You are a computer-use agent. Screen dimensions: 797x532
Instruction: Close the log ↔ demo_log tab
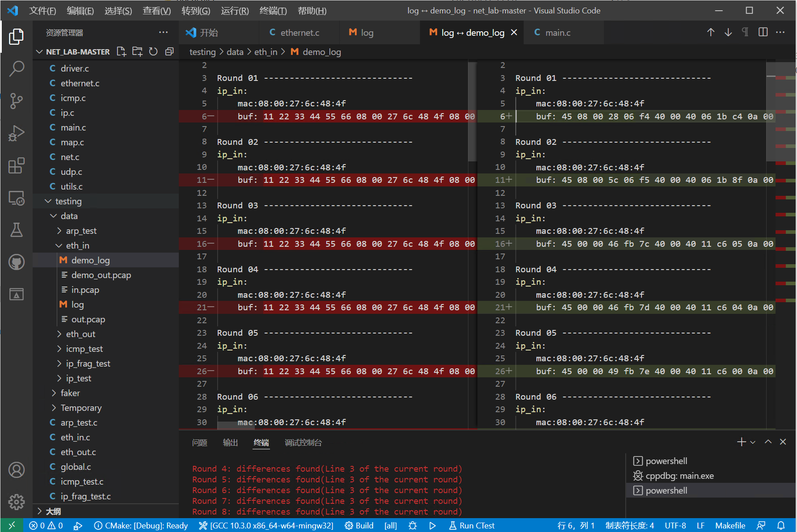click(514, 32)
